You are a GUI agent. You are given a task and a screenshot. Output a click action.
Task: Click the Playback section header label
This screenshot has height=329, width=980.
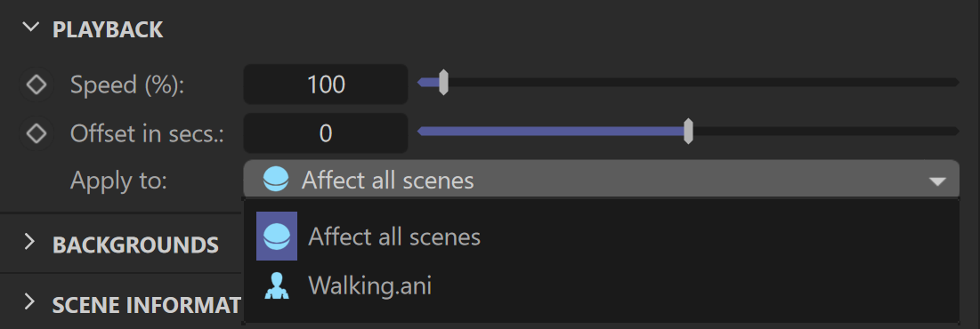point(108,29)
